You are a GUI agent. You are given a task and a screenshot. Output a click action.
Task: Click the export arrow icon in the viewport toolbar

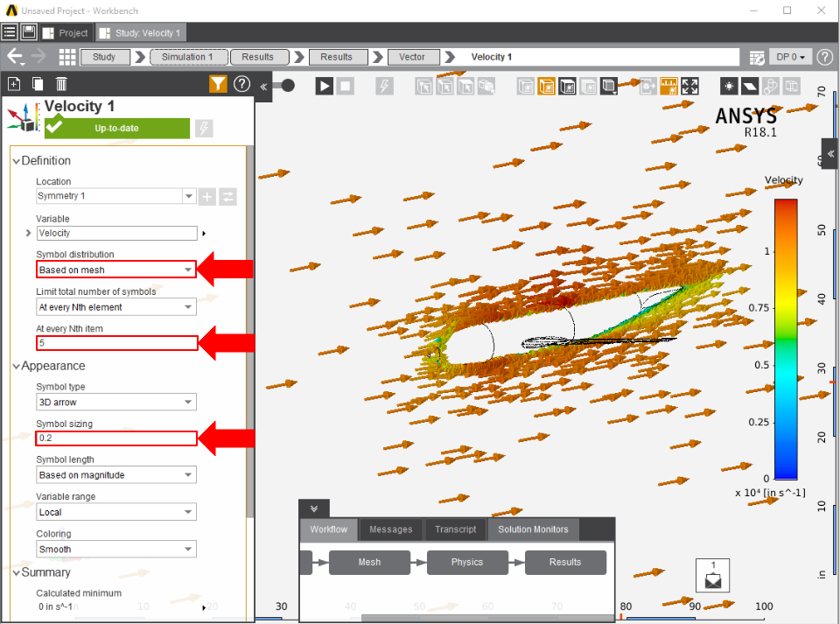[647, 86]
